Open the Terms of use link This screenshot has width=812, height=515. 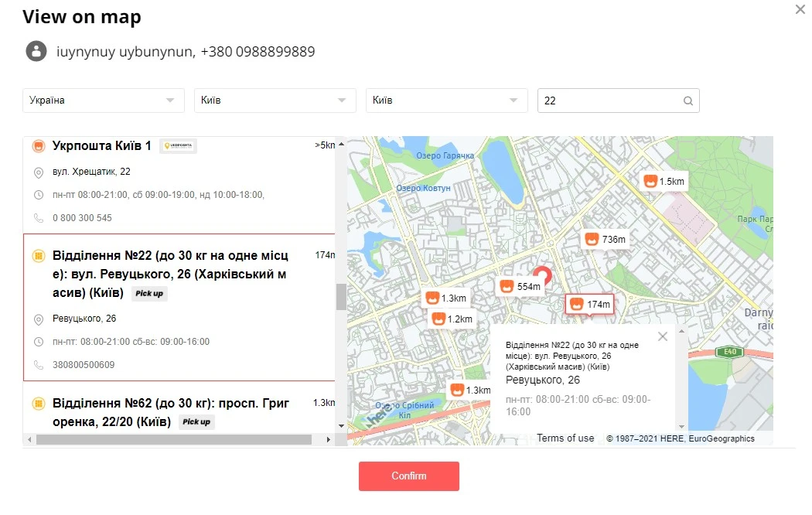click(x=565, y=438)
